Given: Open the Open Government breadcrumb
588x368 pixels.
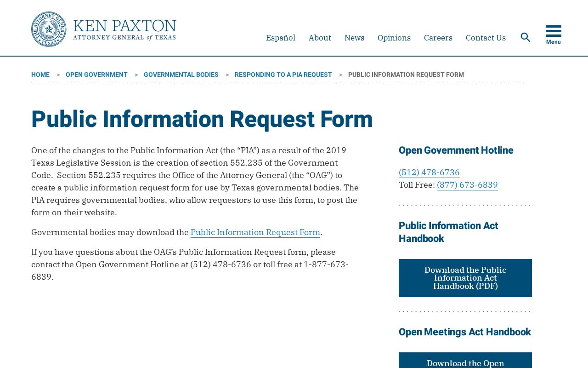Looking at the screenshot, I should coord(96,75).
